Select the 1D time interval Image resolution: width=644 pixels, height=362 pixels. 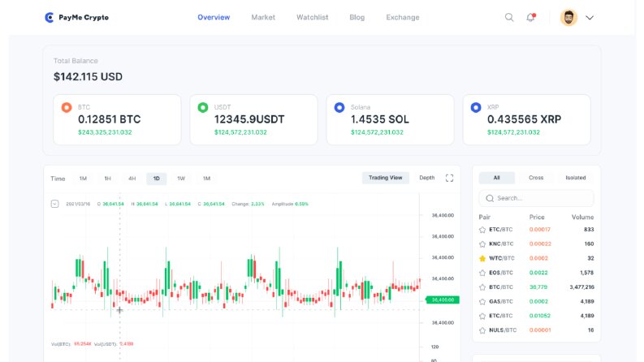(x=157, y=179)
